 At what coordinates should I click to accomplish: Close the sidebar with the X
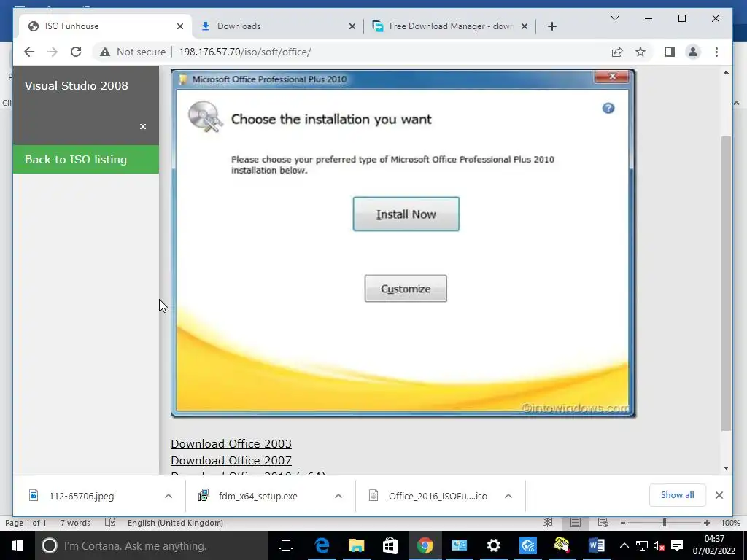[143, 126]
